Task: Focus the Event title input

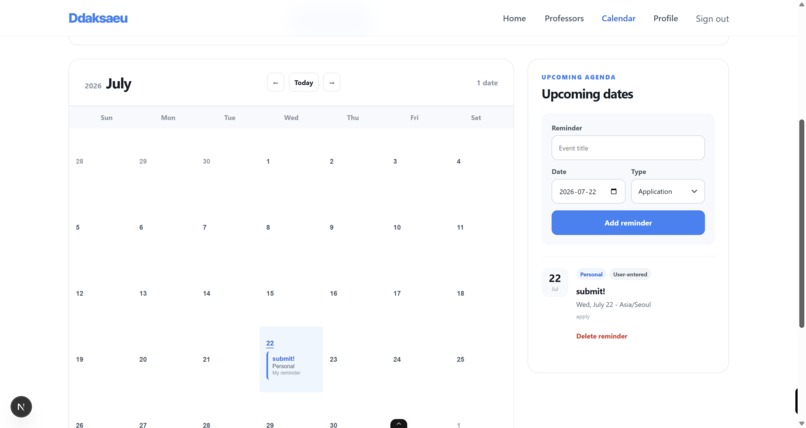Action: pyautogui.click(x=628, y=148)
